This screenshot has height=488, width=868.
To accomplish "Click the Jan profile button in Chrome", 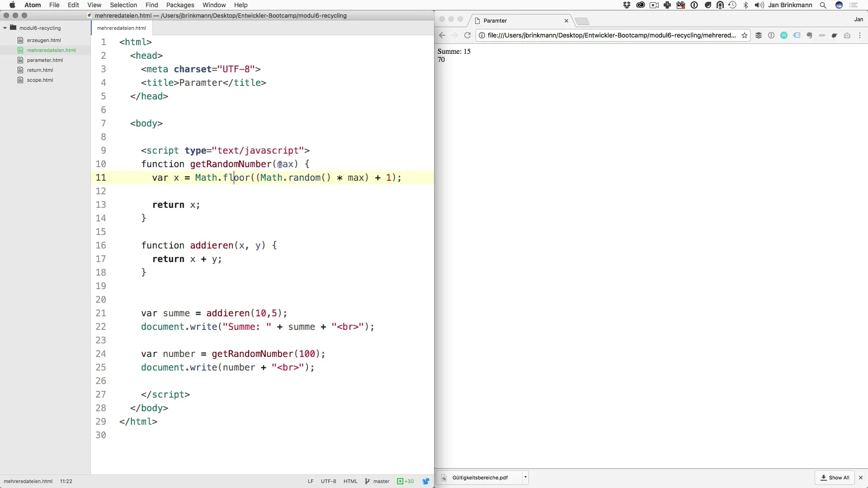I will [x=859, y=19].
